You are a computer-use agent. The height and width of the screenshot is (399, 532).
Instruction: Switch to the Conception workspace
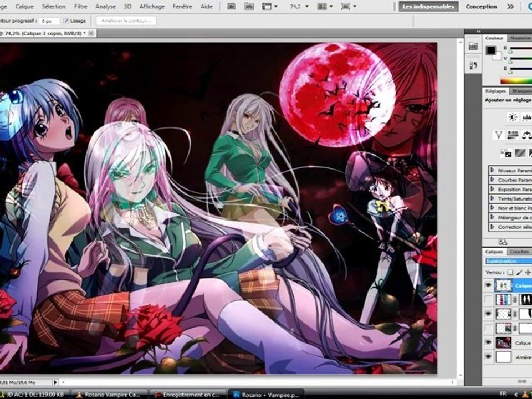coord(481,7)
